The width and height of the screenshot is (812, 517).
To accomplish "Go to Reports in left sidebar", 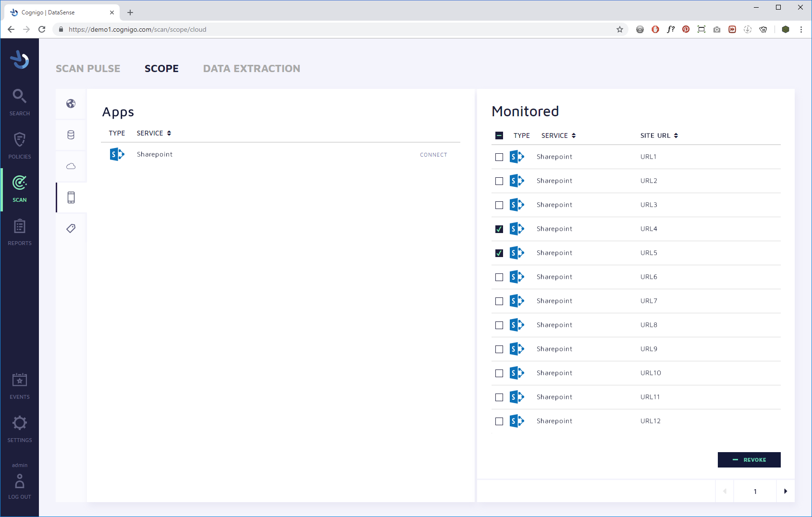I will point(20,231).
